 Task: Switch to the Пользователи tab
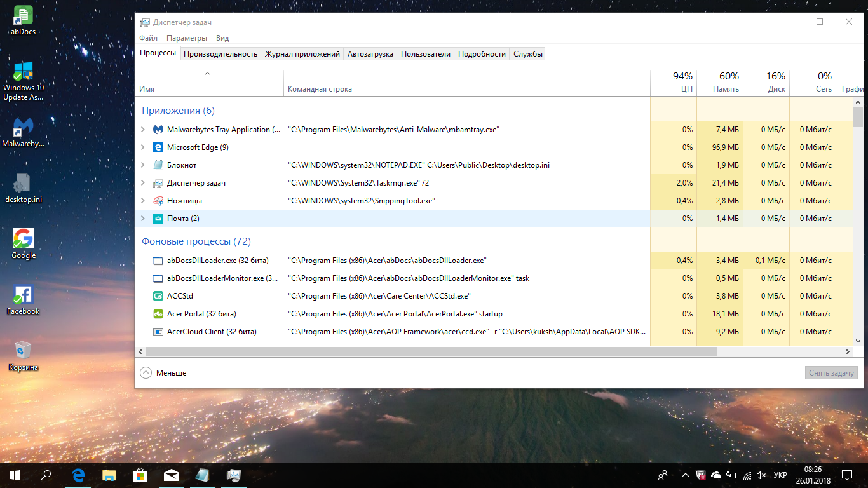point(426,54)
